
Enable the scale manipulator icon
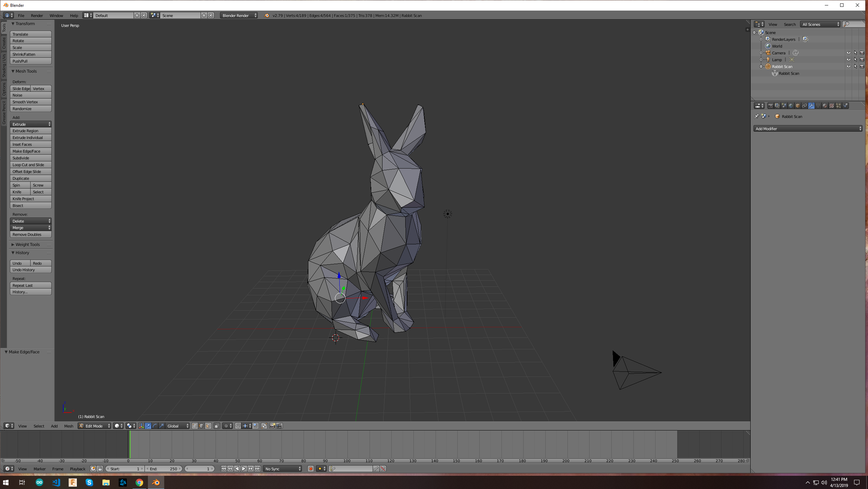(162, 426)
